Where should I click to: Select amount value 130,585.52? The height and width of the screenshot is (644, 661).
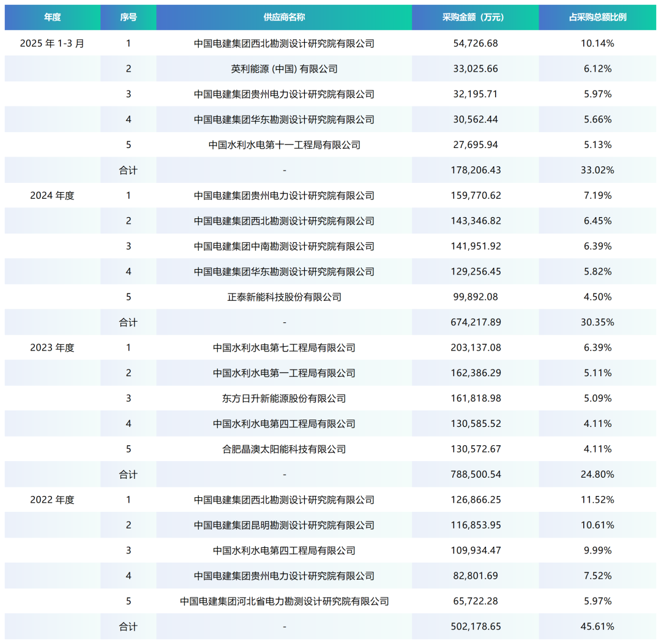point(476,424)
